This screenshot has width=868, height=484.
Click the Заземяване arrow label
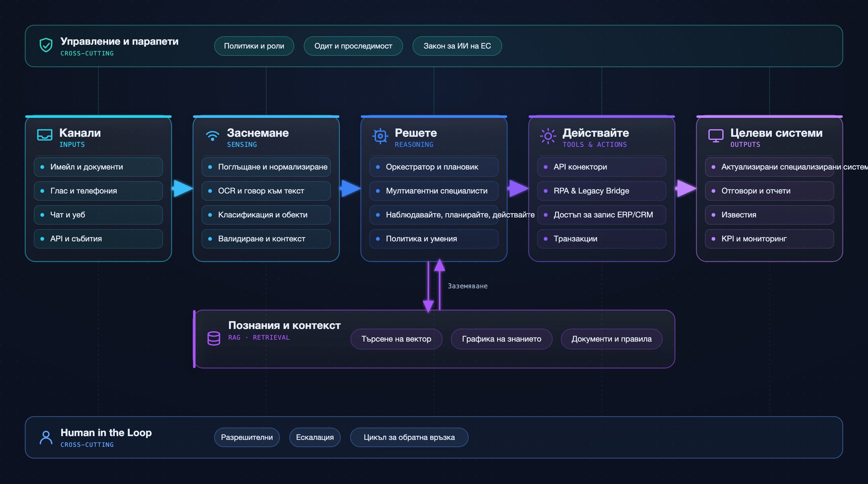coord(467,286)
